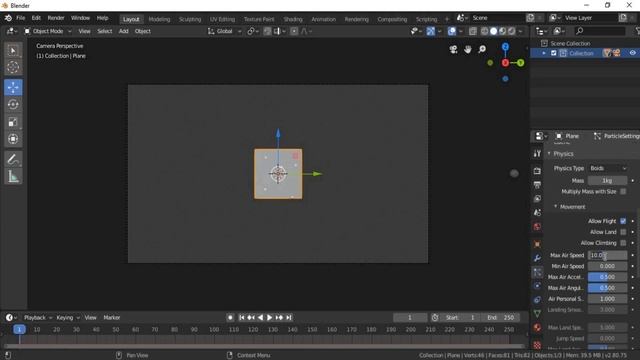Open the File menu
This screenshot has width=640, height=360.
point(20,18)
